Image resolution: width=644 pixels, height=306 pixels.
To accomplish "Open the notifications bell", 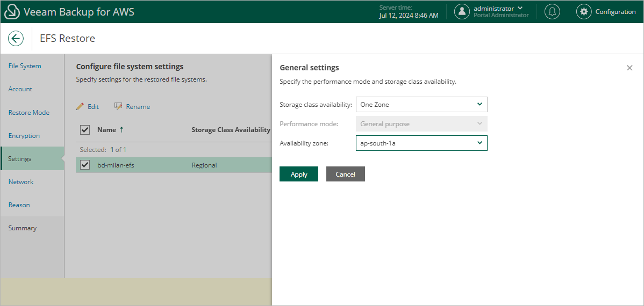I will coord(553,11).
